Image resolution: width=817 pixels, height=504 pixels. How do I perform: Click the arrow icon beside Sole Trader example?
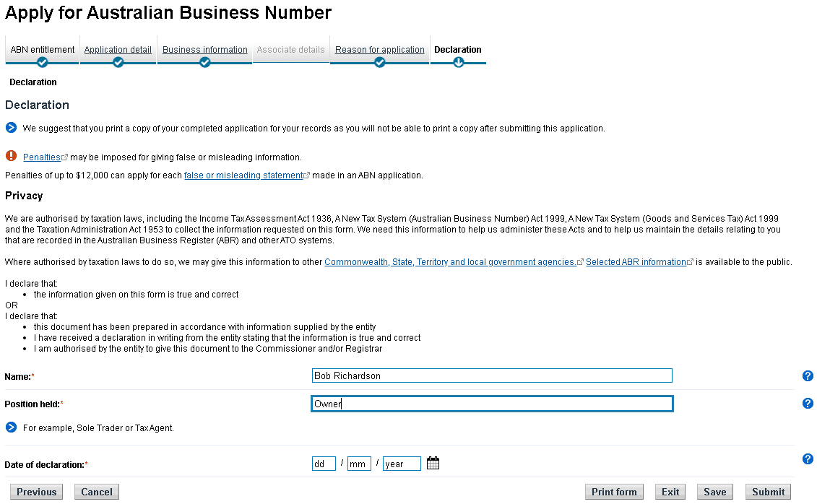(x=10, y=429)
